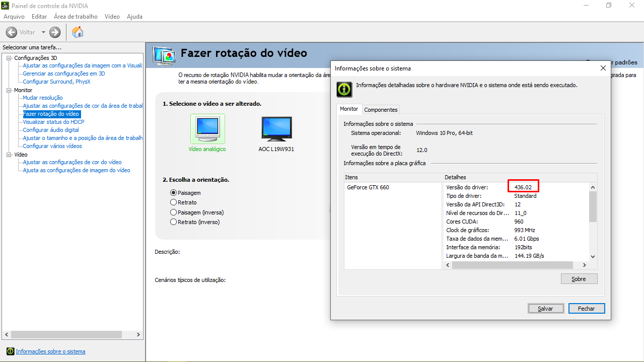Open the Vídeo menu

[x=112, y=17]
